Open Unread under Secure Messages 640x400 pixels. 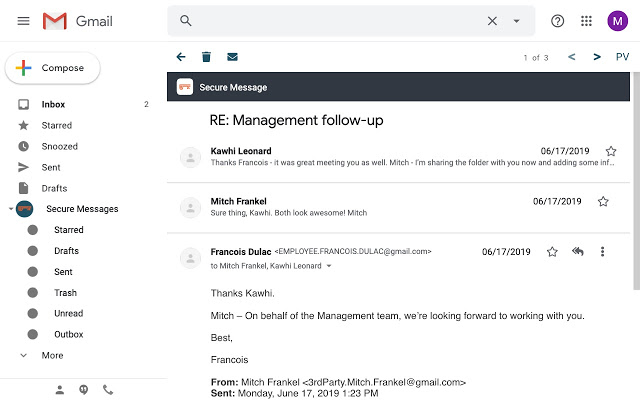(x=69, y=313)
